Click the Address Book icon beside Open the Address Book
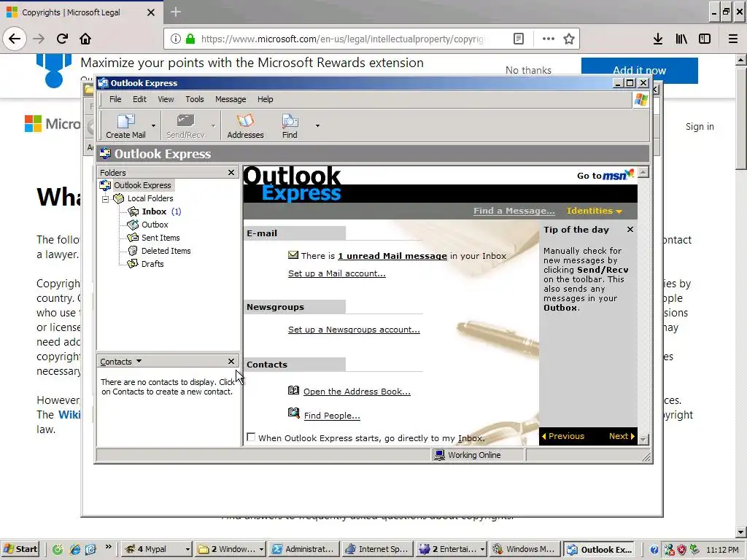This screenshot has width=747, height=560. coord(293,391)
